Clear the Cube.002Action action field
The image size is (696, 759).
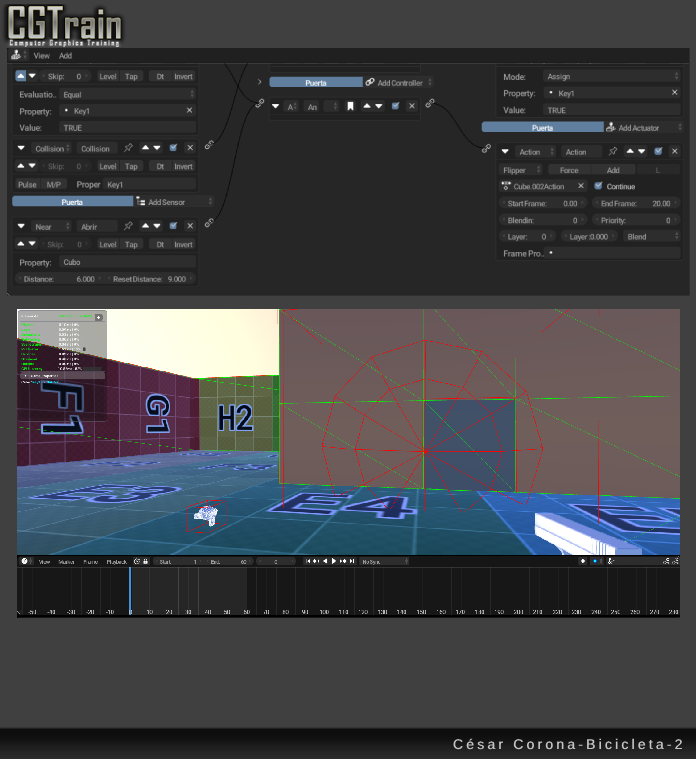click(581, 186)
